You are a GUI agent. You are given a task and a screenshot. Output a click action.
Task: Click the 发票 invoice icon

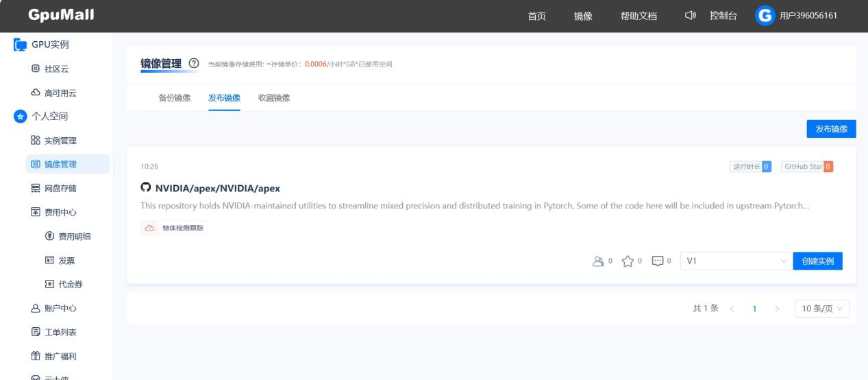click(x=49, y=261)
